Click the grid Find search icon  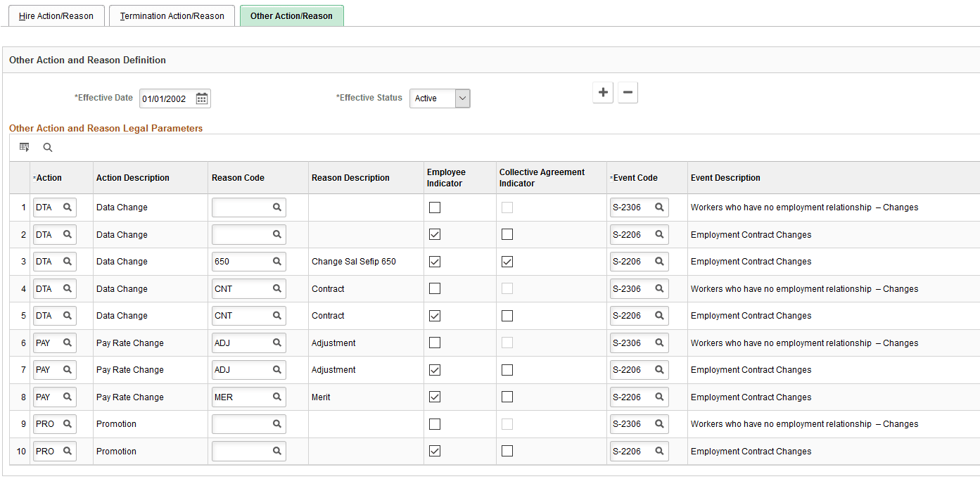tap(48, 148)
